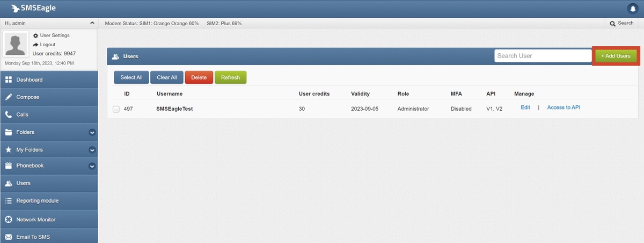644x243 pixels.
Task: Click the validity date 2023-09-05
Action: pyautogui.click(x=365, y=109)
